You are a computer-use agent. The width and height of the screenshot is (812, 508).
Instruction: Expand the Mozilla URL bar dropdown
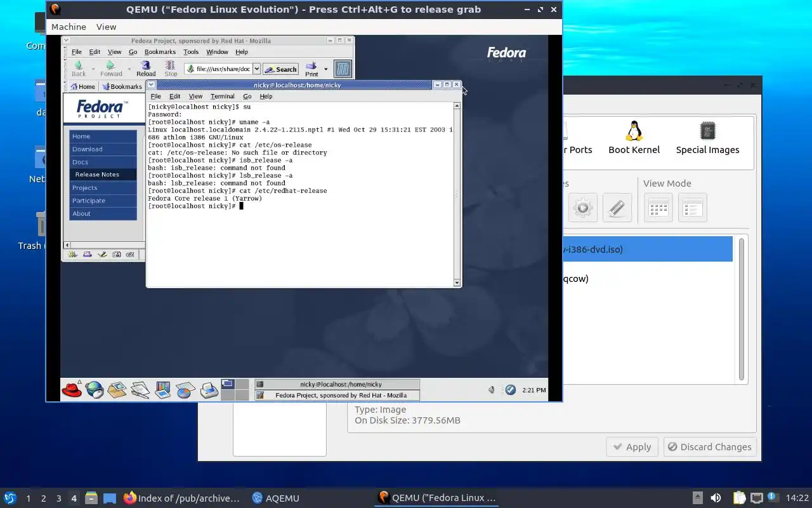(x=257, y=69)
